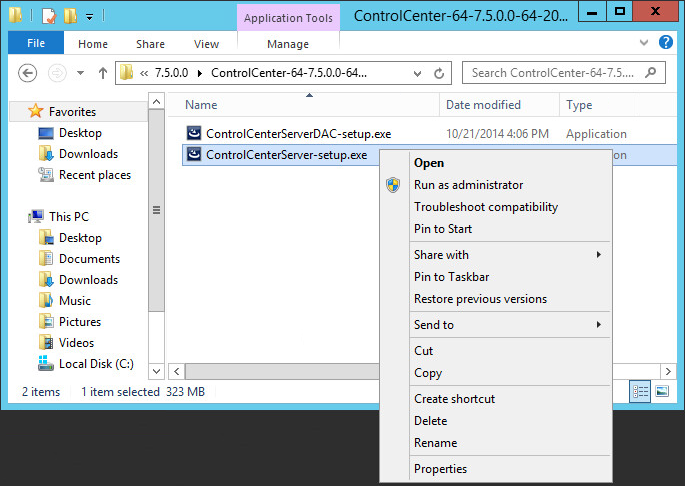
Task: Select ControlCenterServerDAC-setup.exe file
Action: click(298, 134)
